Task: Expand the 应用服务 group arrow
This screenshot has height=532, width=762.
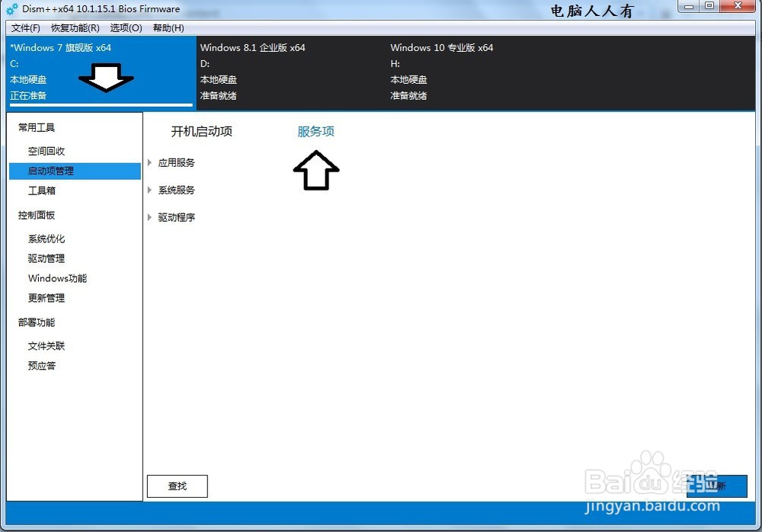Action: (149, 162)
